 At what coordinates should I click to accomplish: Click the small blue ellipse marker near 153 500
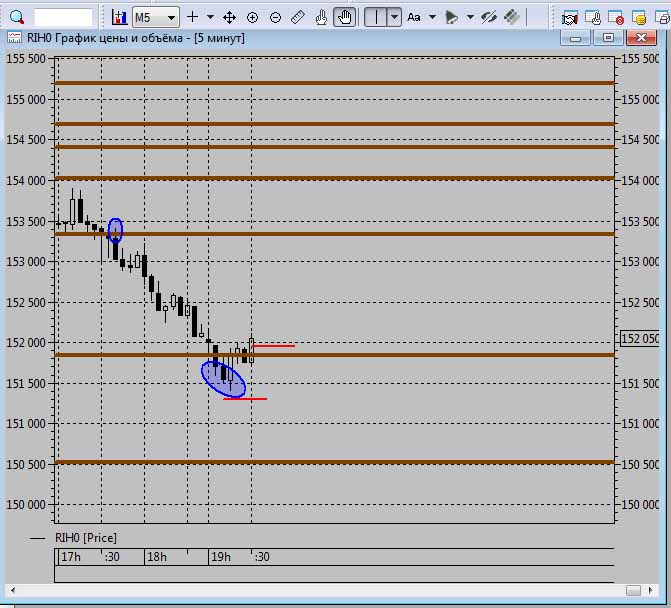pos(115,231)
